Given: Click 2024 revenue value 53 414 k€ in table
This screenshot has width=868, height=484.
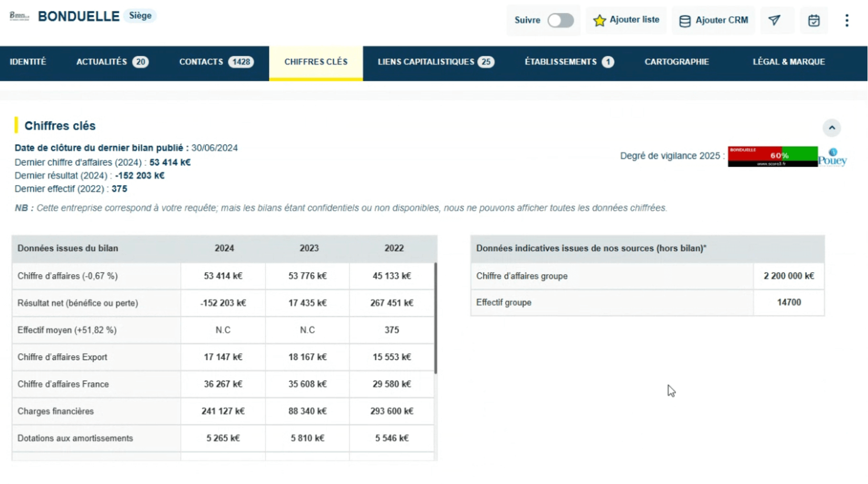Looking at the screenshot, I should pyautogui.click(x=223, y=276).
